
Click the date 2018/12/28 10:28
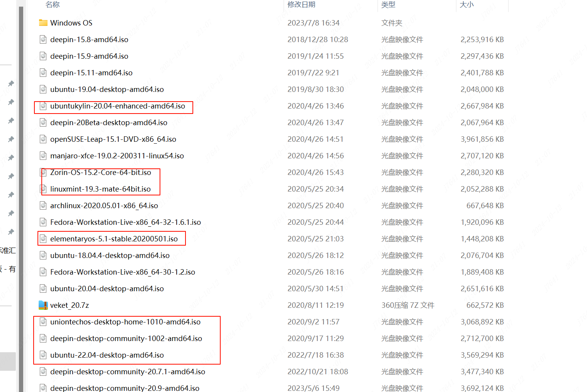[x=318, y=39]
